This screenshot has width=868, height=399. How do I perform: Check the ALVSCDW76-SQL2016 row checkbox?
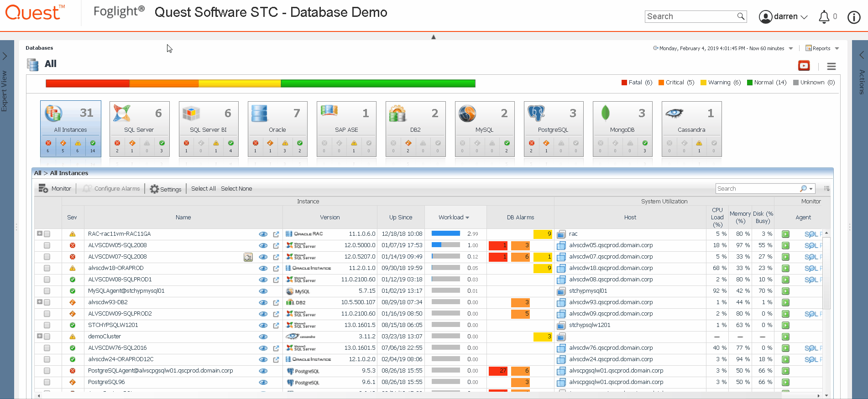coord(47,348)
